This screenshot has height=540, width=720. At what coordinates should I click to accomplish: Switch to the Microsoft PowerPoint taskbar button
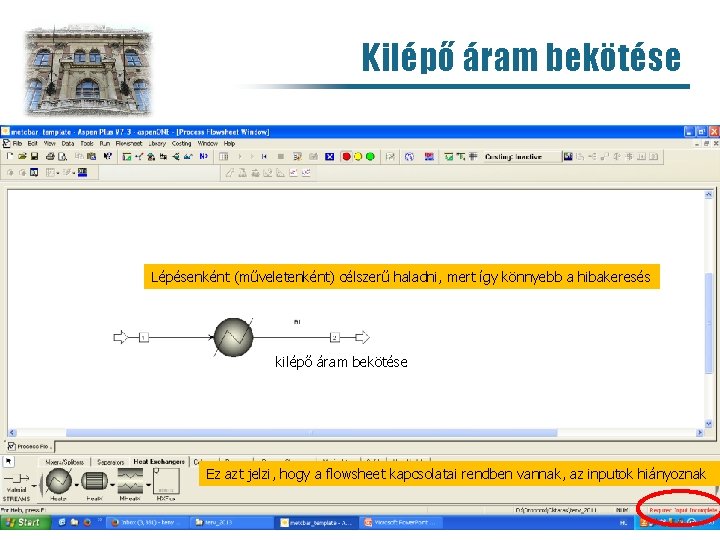(402, 522)
